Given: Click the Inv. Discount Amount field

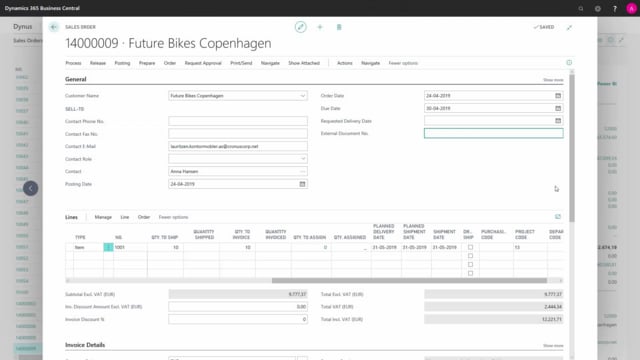Looking at the screenshot, I should (238, 307).
